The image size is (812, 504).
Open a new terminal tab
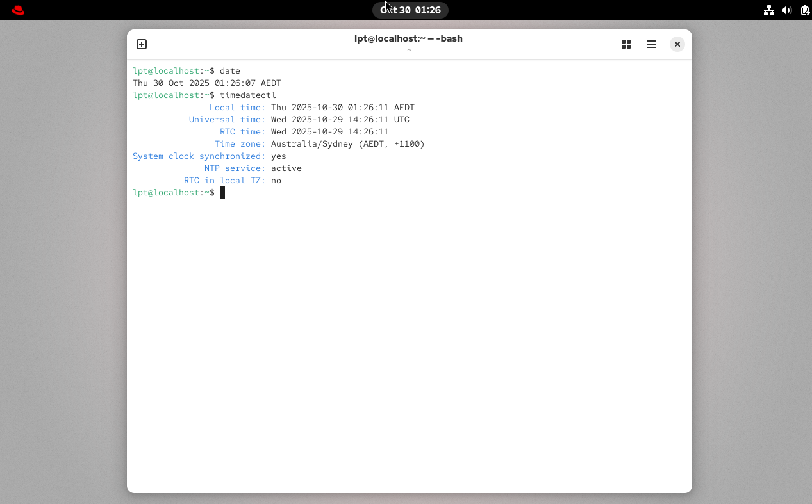point(141,44)
